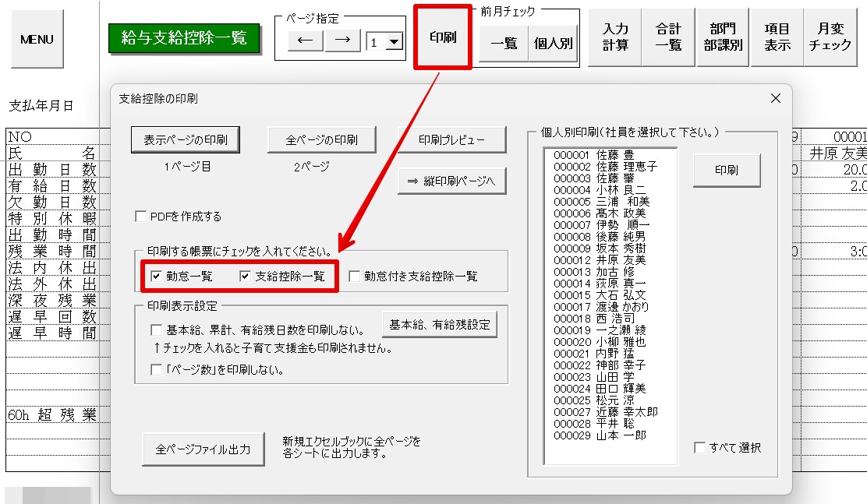The image size is (867, 504).
Task: Open 基本給、有給残設定 settings
Action: point(440,325)
